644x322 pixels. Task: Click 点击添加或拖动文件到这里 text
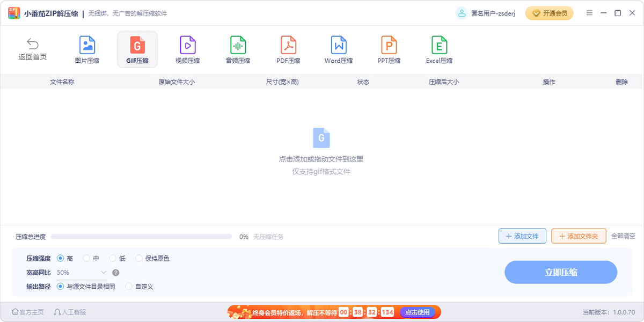point(321,159)
